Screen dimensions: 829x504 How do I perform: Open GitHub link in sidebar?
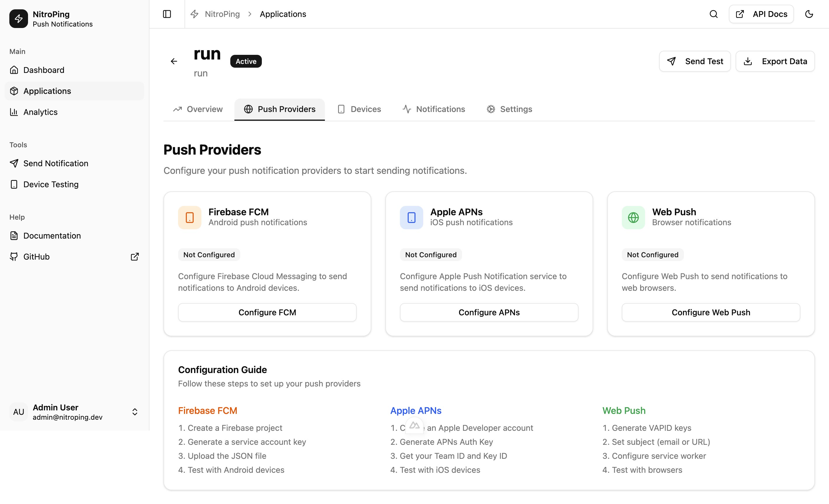pyautogui.click(x=74, y=257)
